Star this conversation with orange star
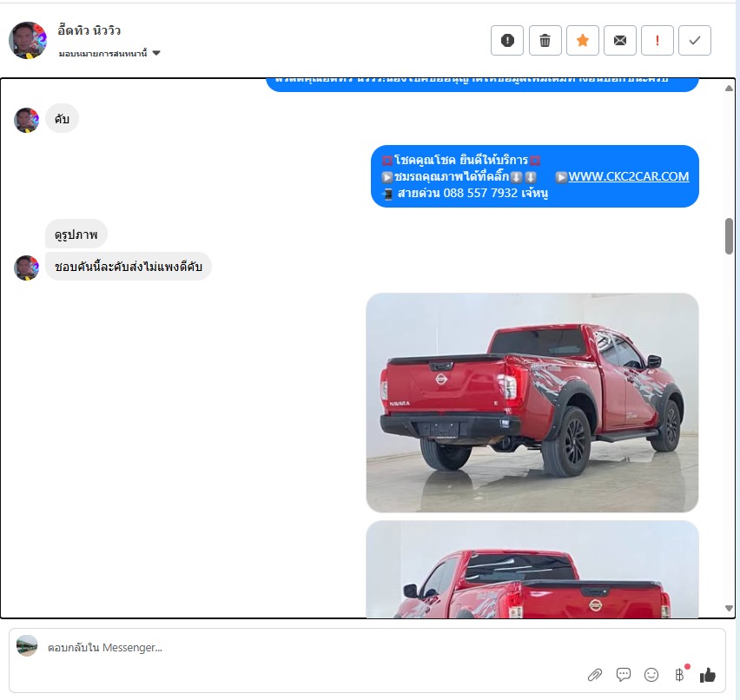This screenshot has width=740, height=700. [x=583, y=40]
